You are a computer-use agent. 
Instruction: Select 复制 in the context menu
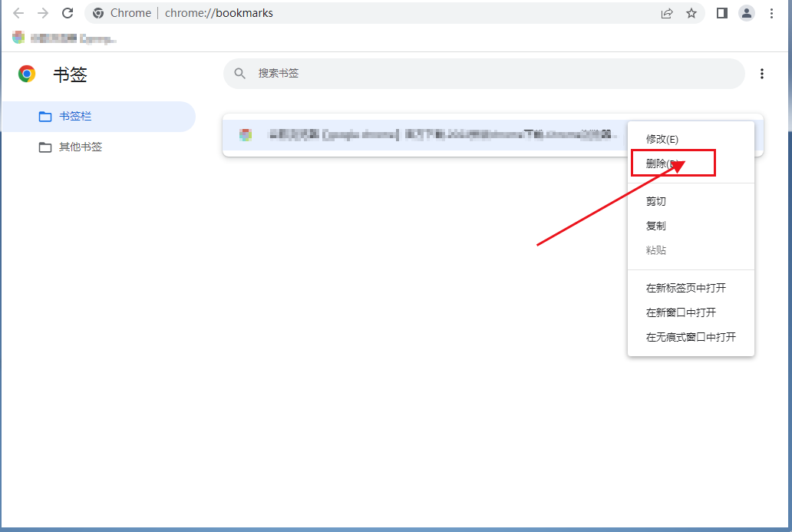click(x=656, y=226)
